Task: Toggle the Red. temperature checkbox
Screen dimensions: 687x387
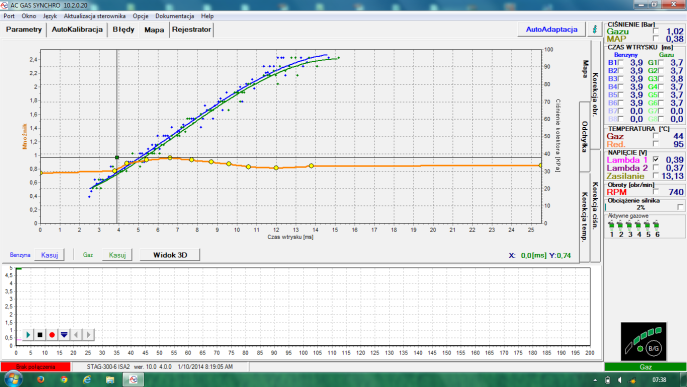Action: point(656,144)
